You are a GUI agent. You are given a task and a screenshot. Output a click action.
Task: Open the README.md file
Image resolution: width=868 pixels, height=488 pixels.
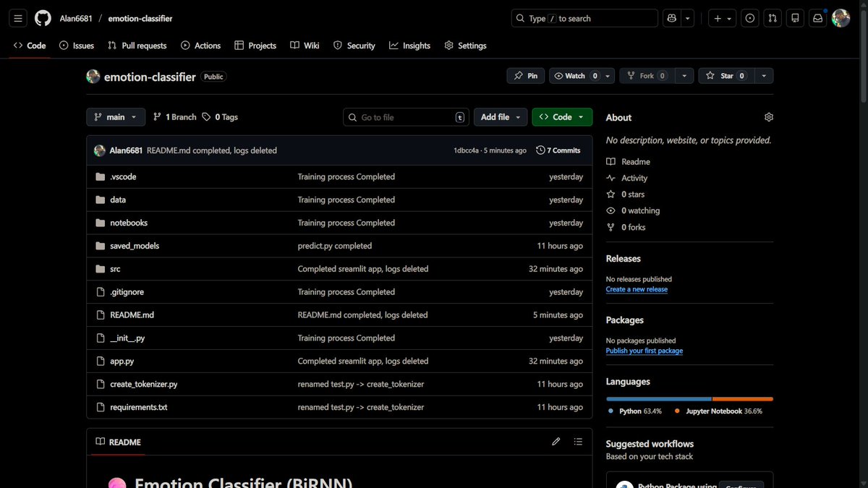click(x=132, y=315)
